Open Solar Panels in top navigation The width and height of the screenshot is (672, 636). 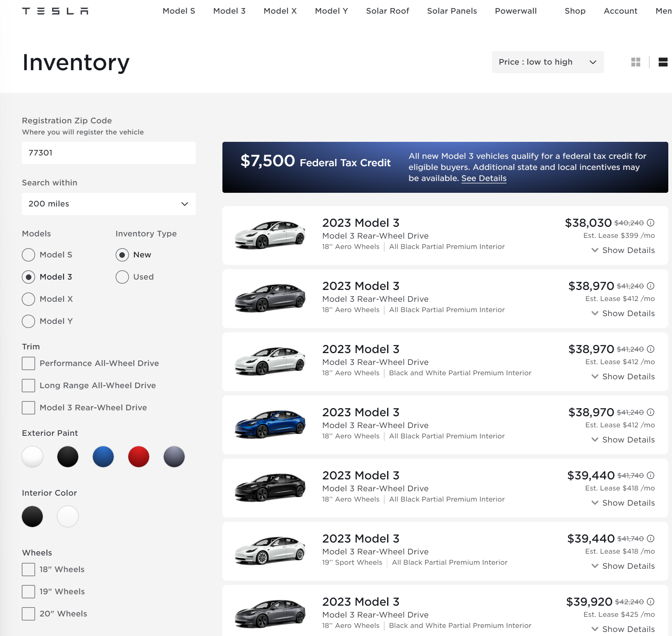(452, 11)
